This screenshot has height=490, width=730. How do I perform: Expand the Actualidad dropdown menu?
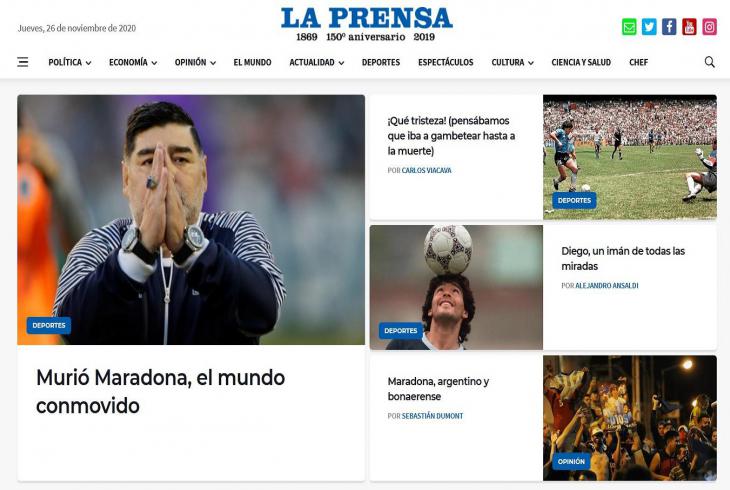click(317, 62)
